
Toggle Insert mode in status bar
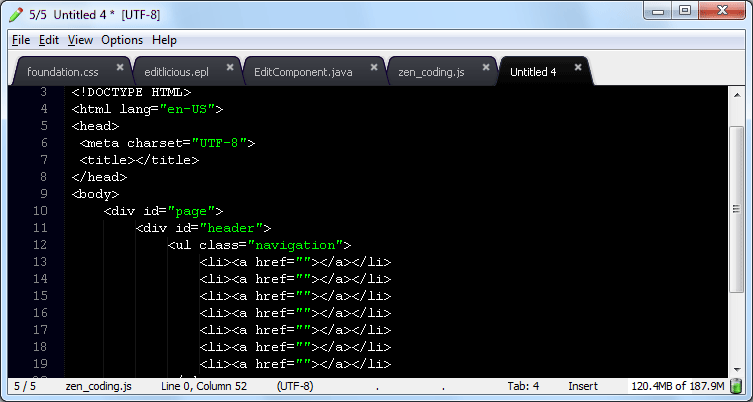coord(583,386)
